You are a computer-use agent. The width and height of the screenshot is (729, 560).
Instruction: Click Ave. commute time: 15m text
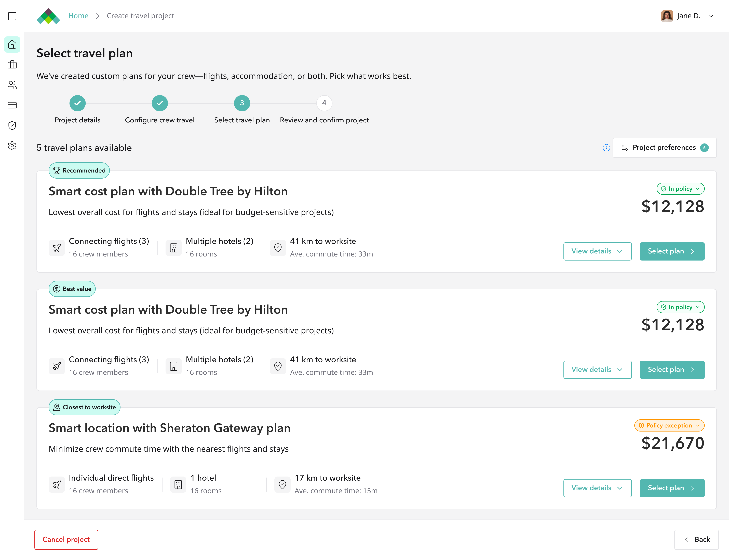(x=336, y=491)
